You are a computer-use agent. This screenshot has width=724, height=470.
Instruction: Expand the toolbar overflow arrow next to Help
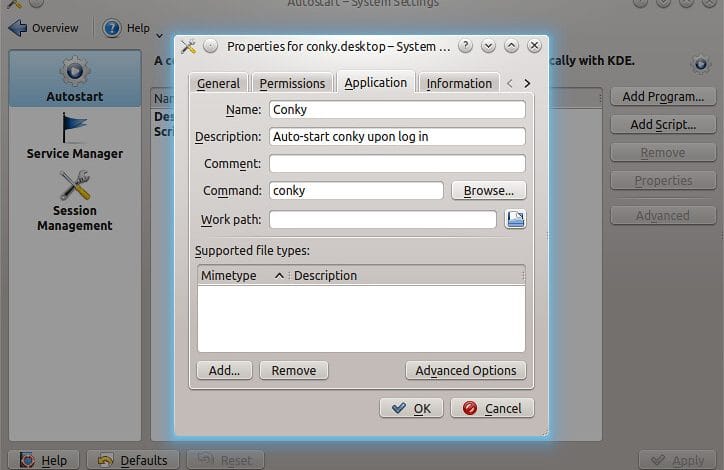click(159, 36)
